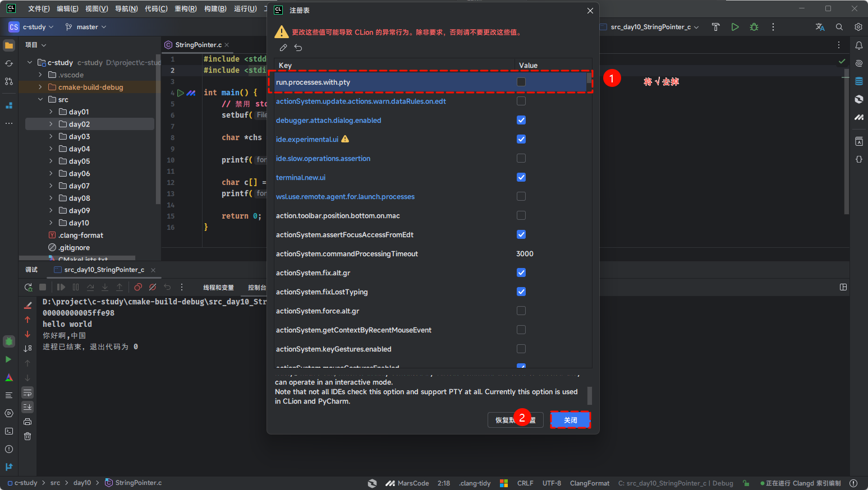Screen dimensions: 868x490
Task: Click the registry list vertical scrollbar
Action: pos(589,82)
